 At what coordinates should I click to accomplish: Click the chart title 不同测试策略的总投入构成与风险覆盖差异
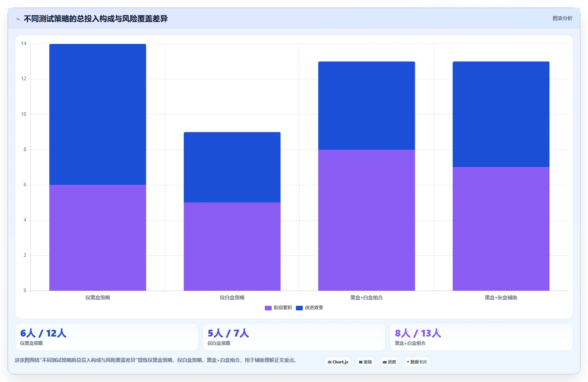[96, 19]
